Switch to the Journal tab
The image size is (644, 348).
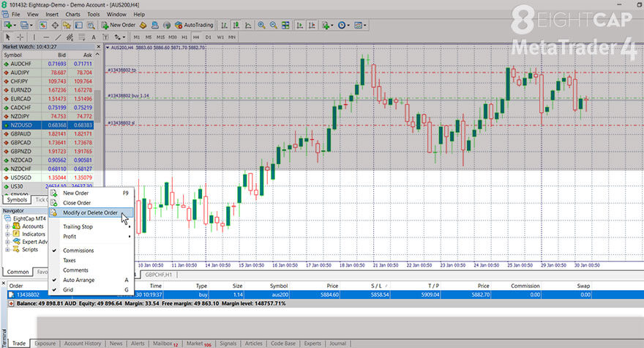337,344
